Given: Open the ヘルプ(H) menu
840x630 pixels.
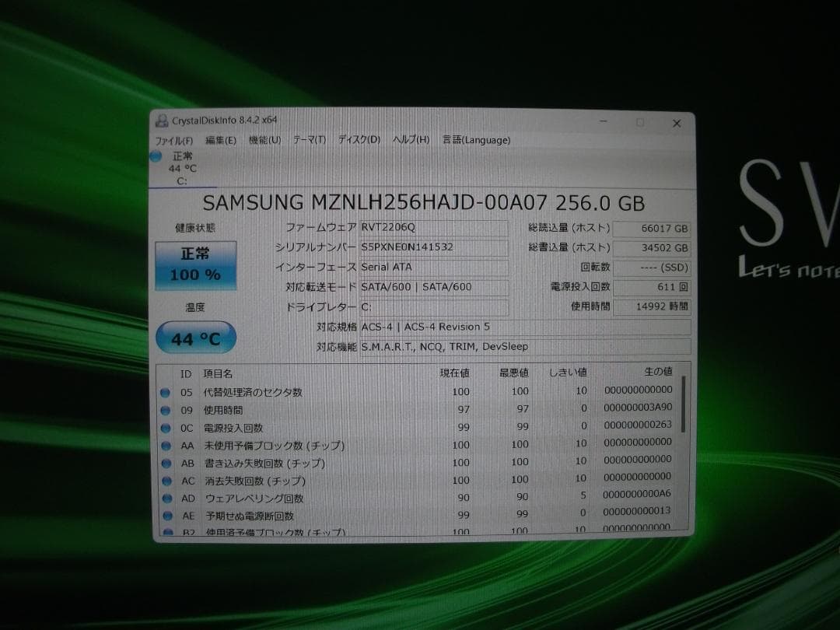Looking at the screenshot, I should pos(413,140).
